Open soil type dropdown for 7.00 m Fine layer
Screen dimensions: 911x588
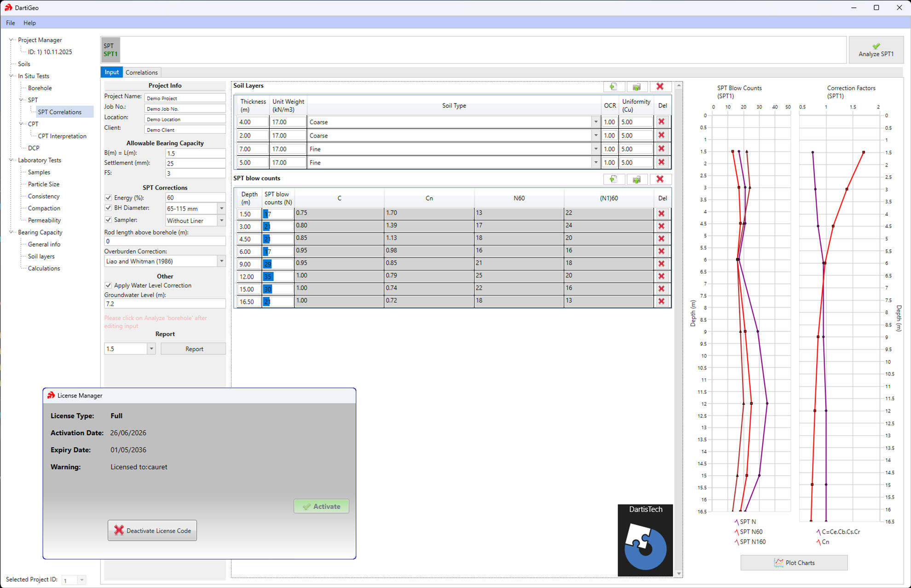(x=596, y=149)
